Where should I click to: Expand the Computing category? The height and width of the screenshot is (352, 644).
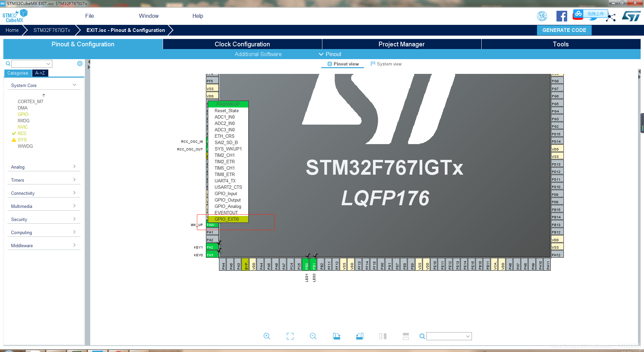(x=74, y=232)
